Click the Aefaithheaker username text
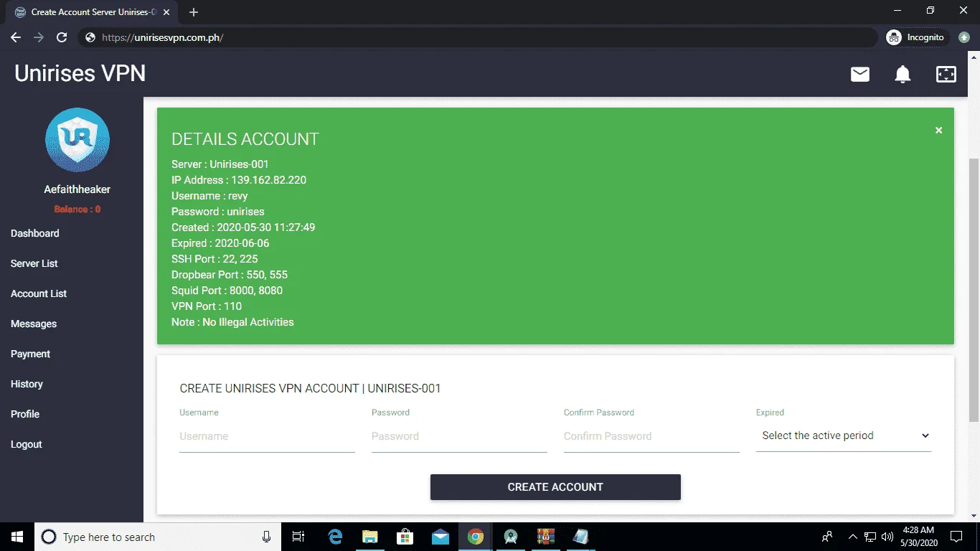Viewport: 980px width, 551px height. tap(77, 189)
